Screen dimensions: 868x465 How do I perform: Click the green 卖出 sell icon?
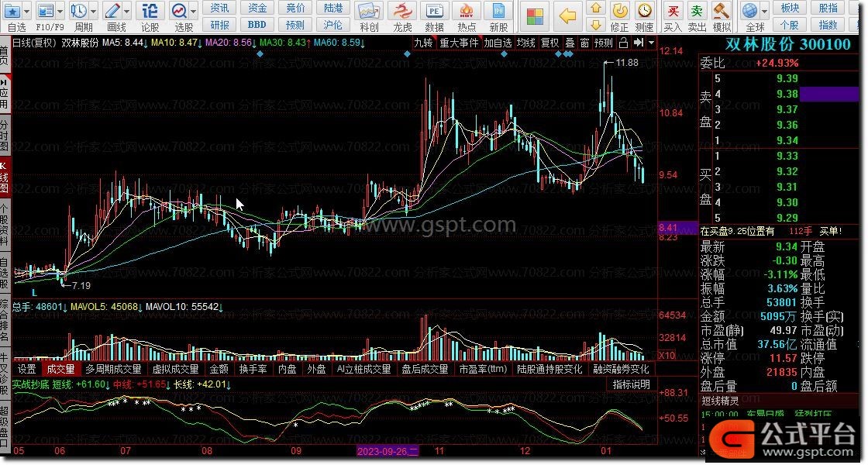pos(697,11)
